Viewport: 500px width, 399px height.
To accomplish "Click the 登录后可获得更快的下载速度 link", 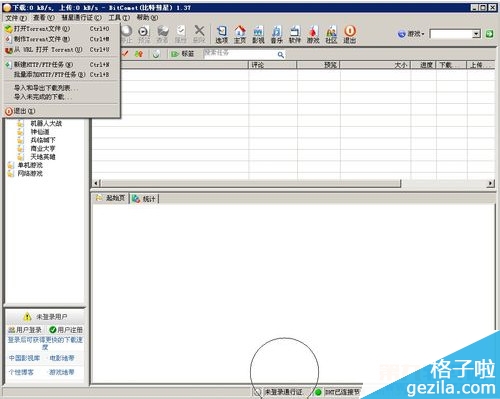I will pos(45,343).
